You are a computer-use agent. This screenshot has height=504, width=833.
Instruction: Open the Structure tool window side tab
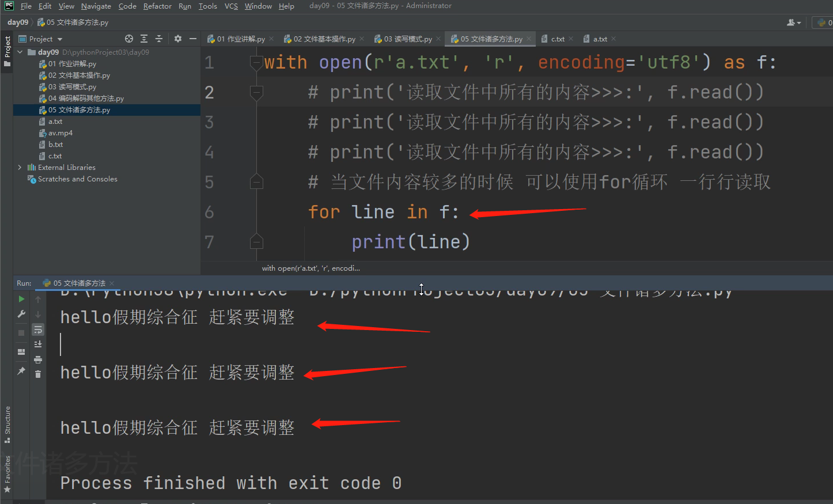coord(7,425)
